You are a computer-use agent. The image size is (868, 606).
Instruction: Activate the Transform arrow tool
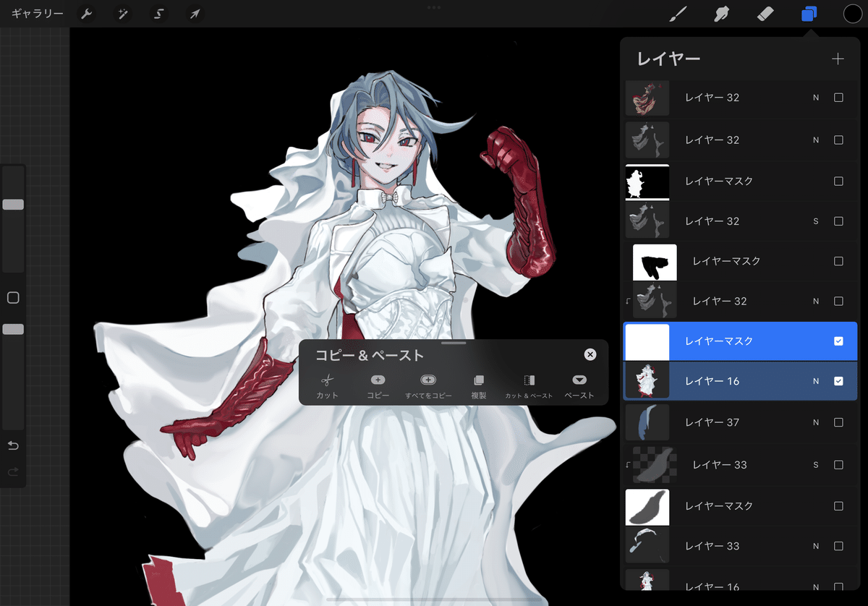[x=195, y=13]
